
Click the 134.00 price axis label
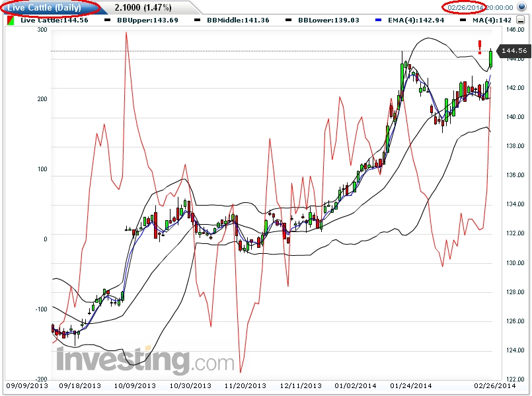click(515, 204)
